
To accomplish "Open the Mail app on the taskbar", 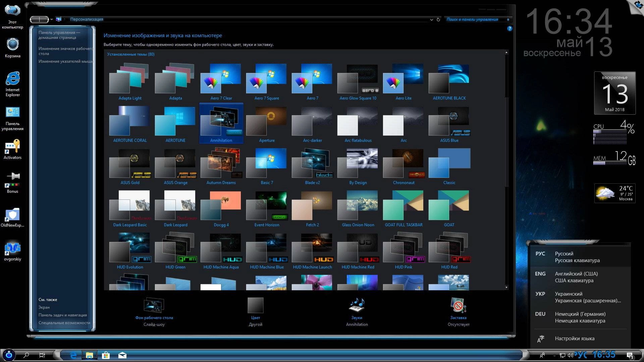I will [x=122, y=355].
